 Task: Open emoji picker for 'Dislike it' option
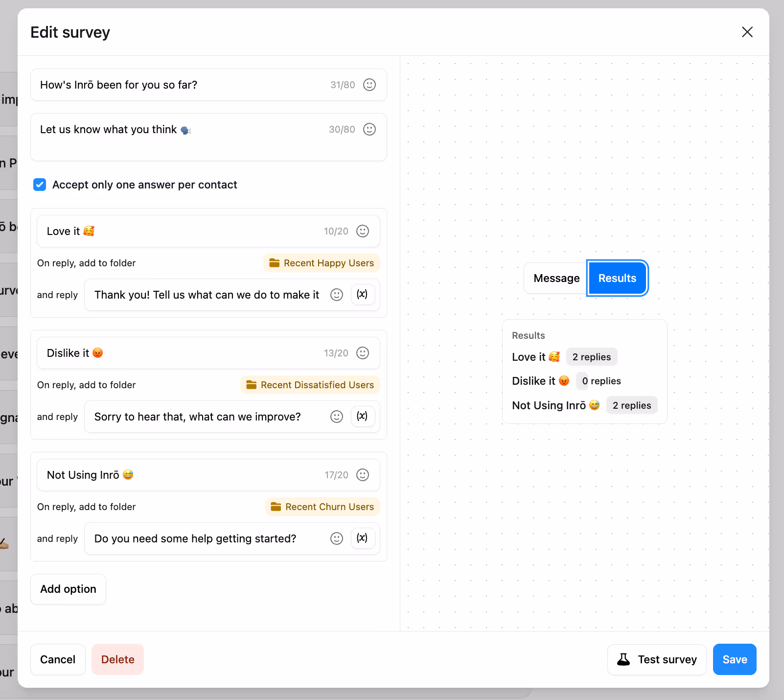[x=363, y=353]
